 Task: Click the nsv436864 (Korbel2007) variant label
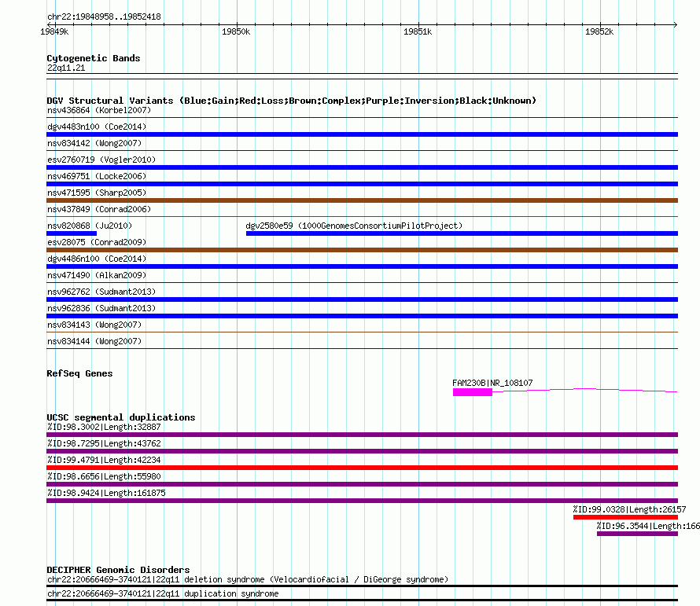coord(99,110)
